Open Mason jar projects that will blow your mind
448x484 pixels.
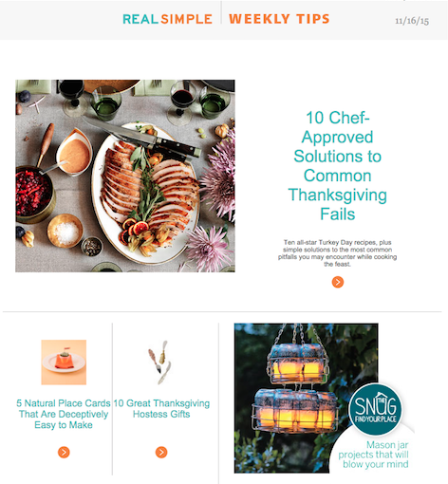coord(373,455)
